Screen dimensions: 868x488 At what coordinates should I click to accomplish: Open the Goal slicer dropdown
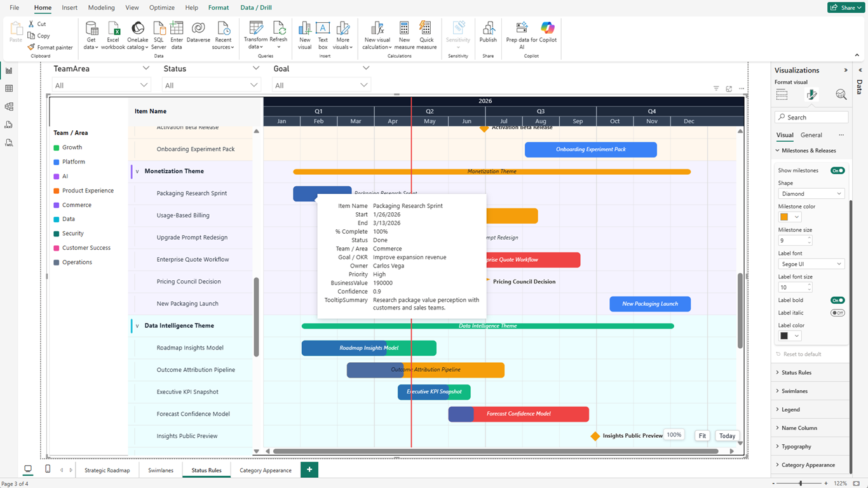click(322, 85)
